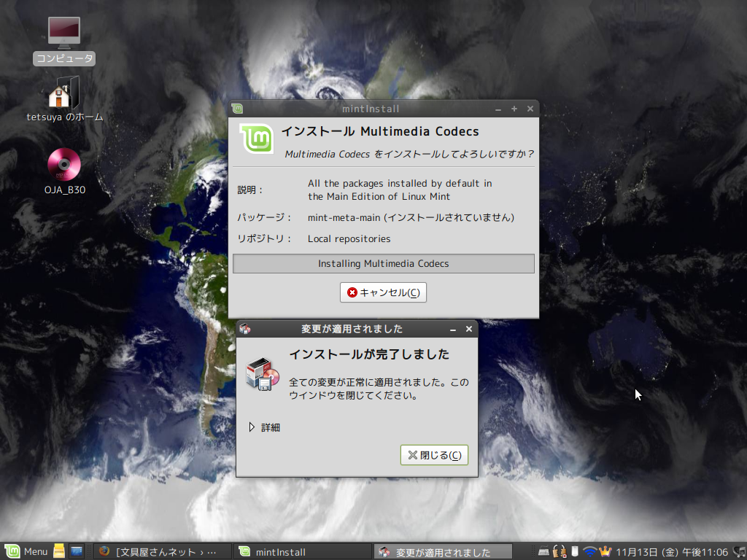Image resolution: width=747 pixels, height=560 pixels.
Task: Click the gold crown tray icon
Action: 605,551
